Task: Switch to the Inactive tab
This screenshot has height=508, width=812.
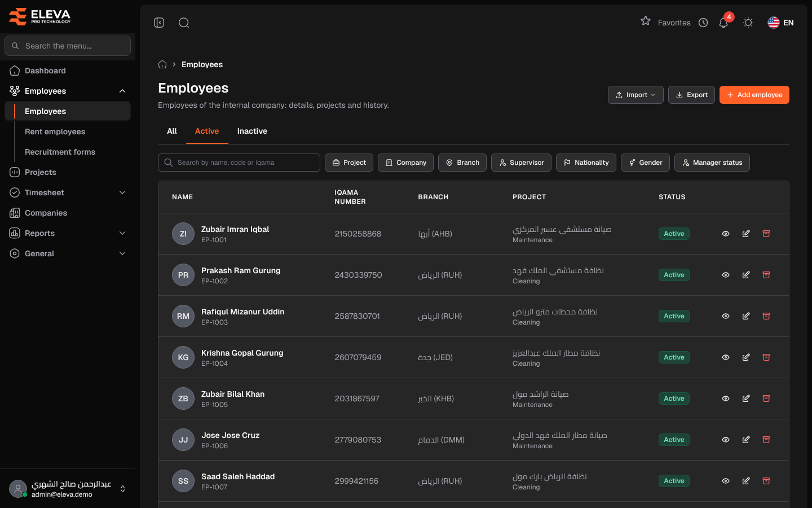Action: coord(252,131)
